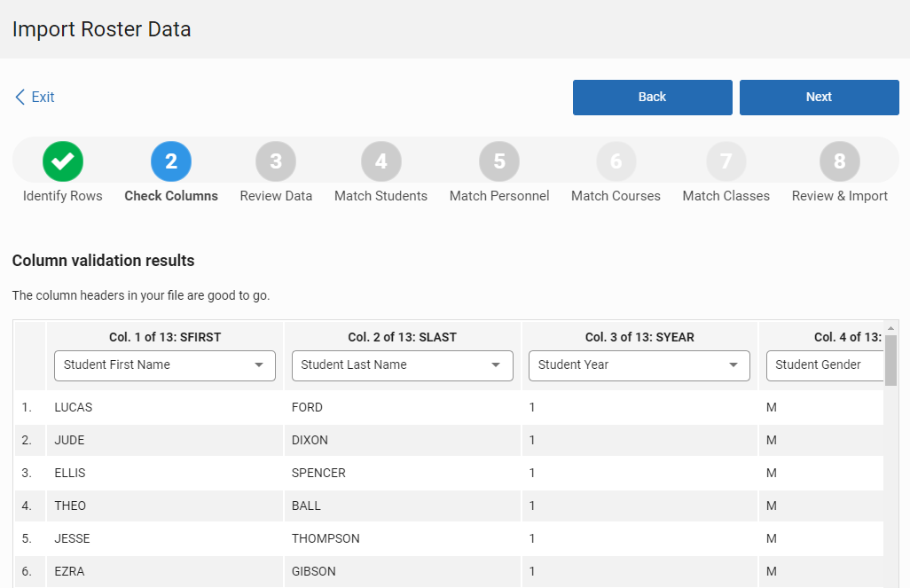Image resolution: width=910 pixels, height=588 pixels.
Task: Click the gender M in JUDE row
Action: coord(772,440)
